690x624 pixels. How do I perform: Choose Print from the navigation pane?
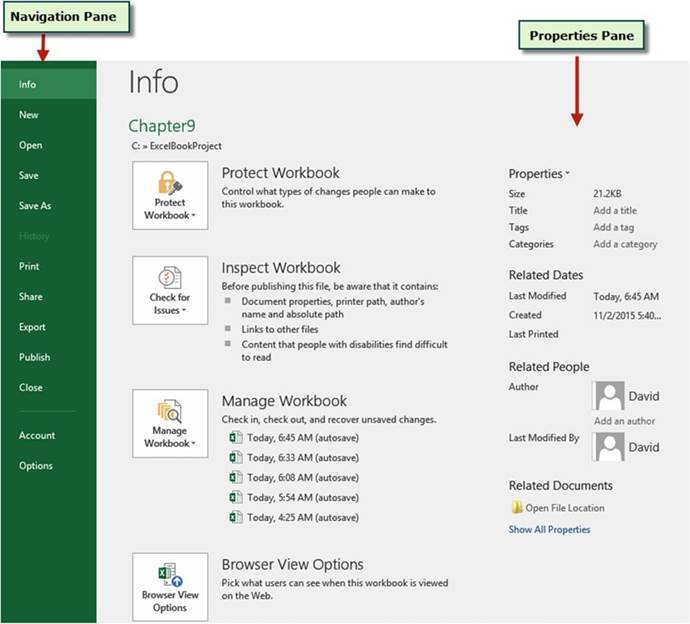click(29, 267)
